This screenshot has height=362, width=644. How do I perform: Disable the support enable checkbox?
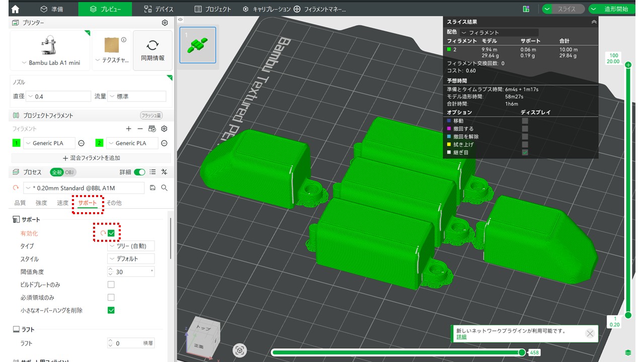click(x=111, y=233)
